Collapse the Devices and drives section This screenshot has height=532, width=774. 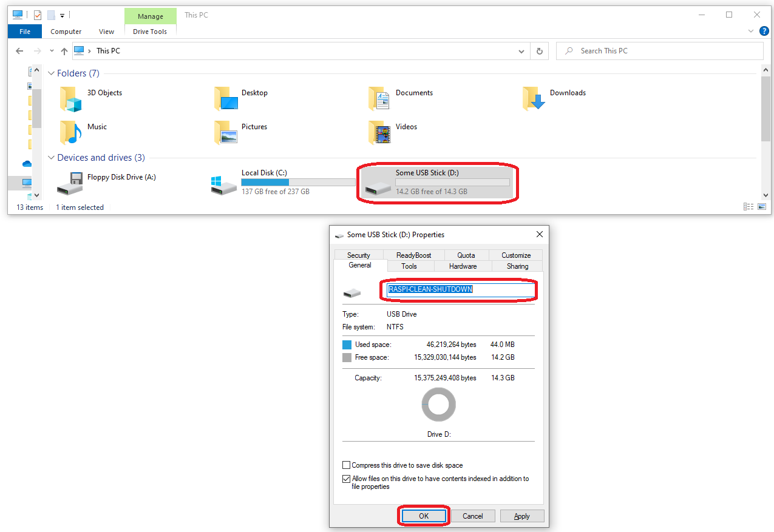[51, 158]
